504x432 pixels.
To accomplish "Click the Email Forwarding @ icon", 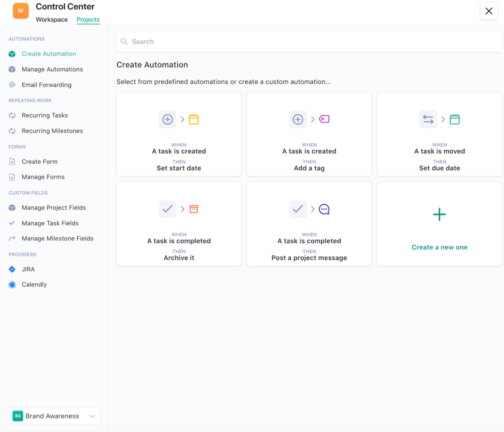I will coord(12,85).
